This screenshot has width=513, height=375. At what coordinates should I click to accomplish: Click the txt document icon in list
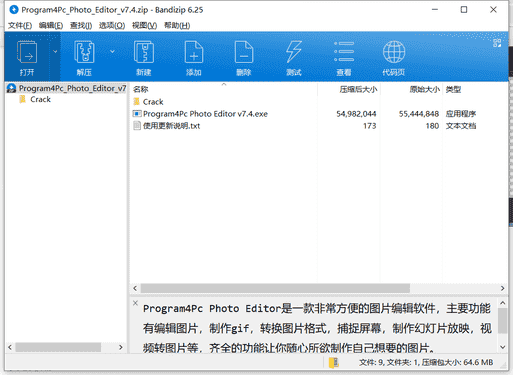(x=137, y=126)
